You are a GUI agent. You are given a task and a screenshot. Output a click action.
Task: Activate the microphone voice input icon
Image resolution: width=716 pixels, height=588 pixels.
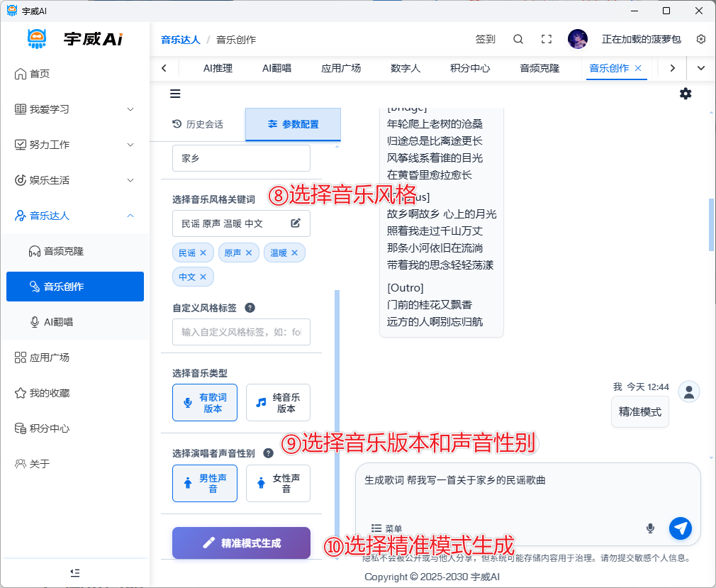coord(650,528)
